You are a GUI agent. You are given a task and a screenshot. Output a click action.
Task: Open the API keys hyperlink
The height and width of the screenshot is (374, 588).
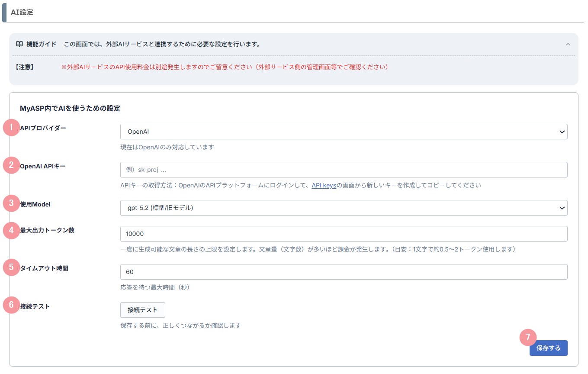click(324, 185)
